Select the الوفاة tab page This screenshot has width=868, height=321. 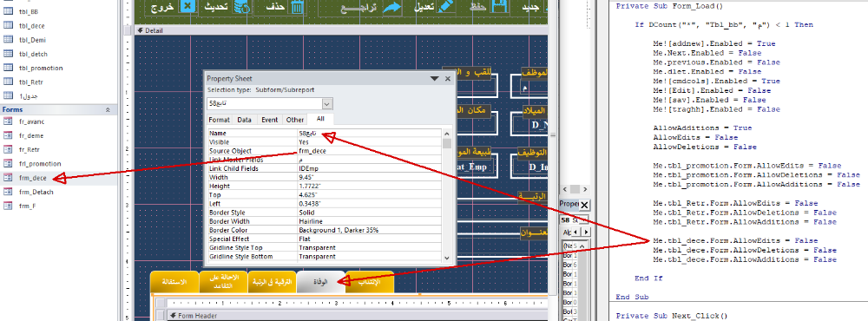click(x=320, y=282)
